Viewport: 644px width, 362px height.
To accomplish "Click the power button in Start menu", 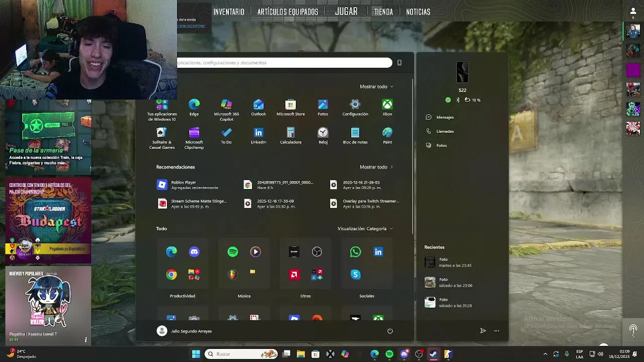I will [390, 331].
